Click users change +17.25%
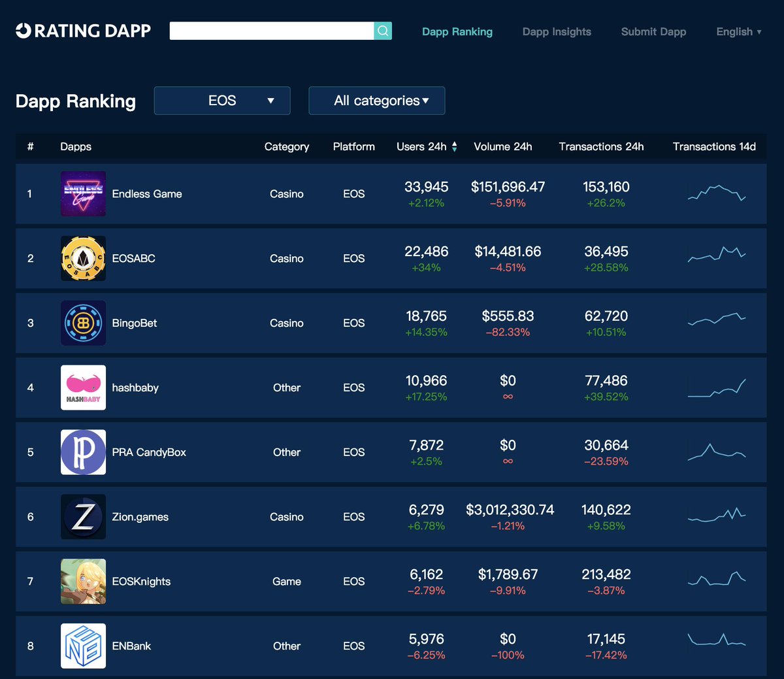The height and width of the screenshot is (679, 784). click(426, 397)
